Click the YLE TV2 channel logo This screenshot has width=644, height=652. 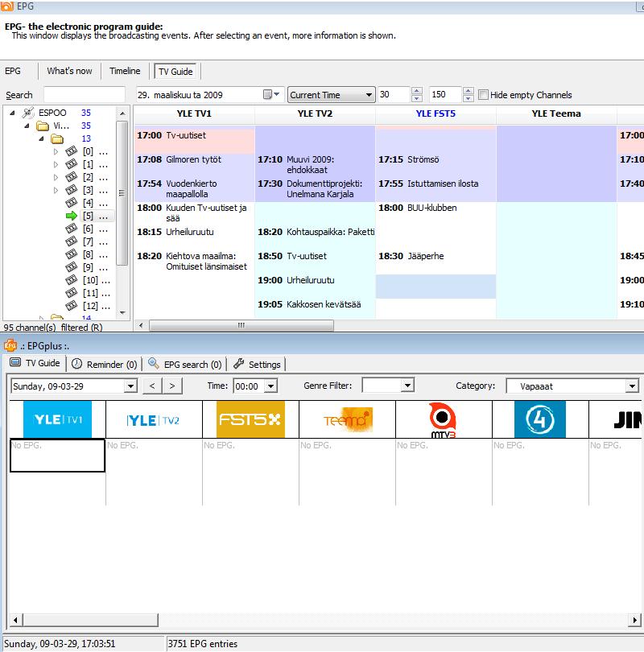pos(154,419)
